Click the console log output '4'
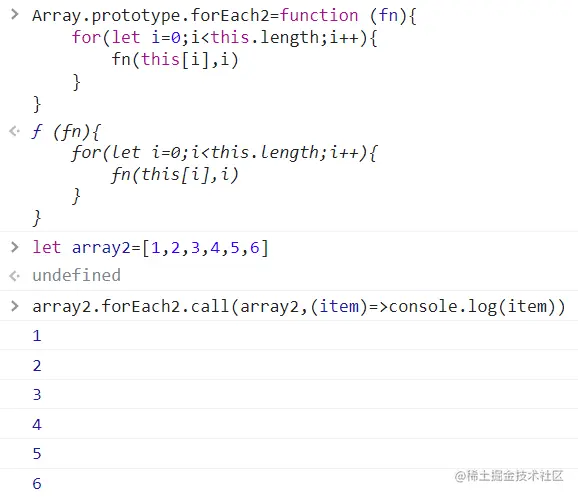 pyautogui.click(x=37, y=425)
